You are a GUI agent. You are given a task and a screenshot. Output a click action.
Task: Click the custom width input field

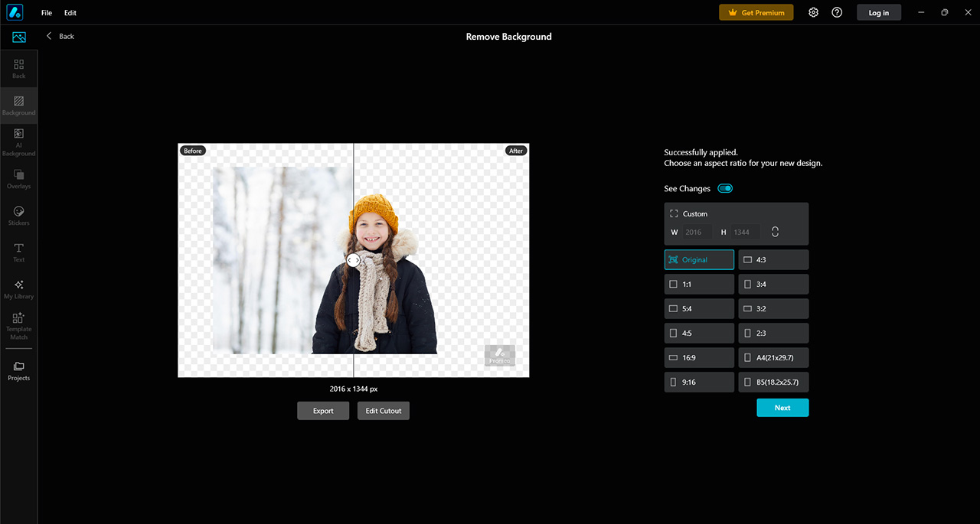[x=697, y=232]
